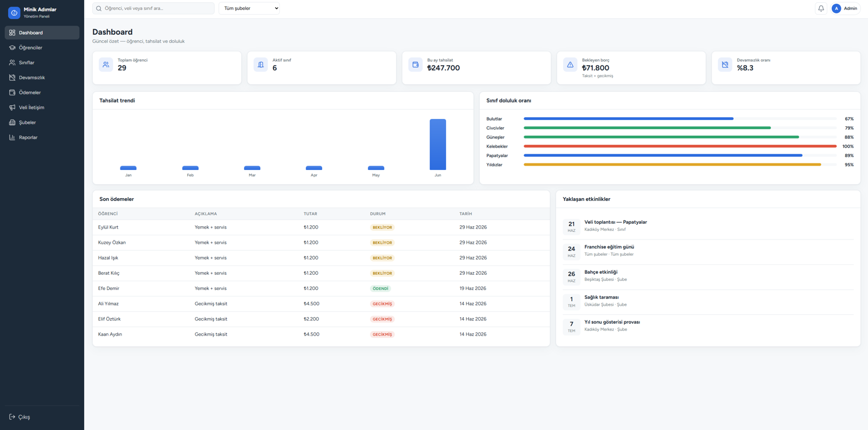Click the Bu ay tahsilat wallet icon
868x430 pixels.
(416, 65)
